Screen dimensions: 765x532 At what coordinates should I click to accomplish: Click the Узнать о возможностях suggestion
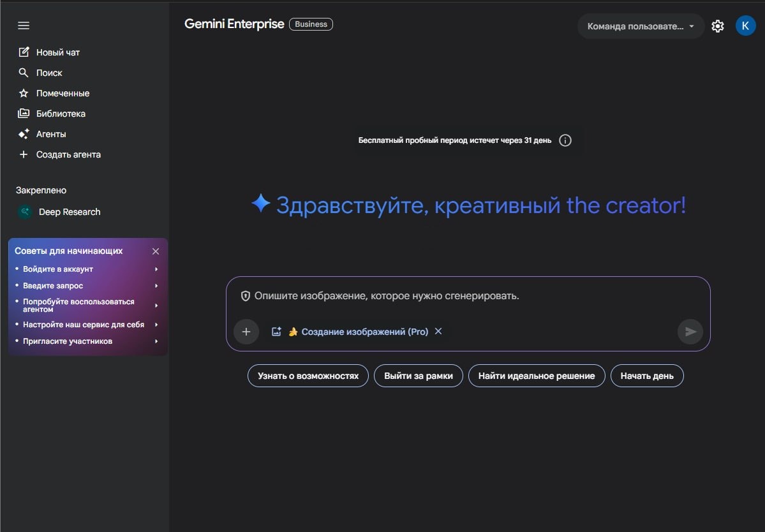pyautogui.click(x=308, y=376)
